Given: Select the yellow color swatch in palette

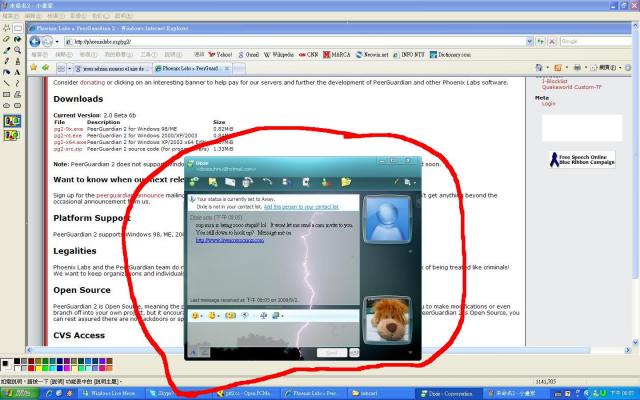Looking at the screenshot, I should (x=39, y=368).
